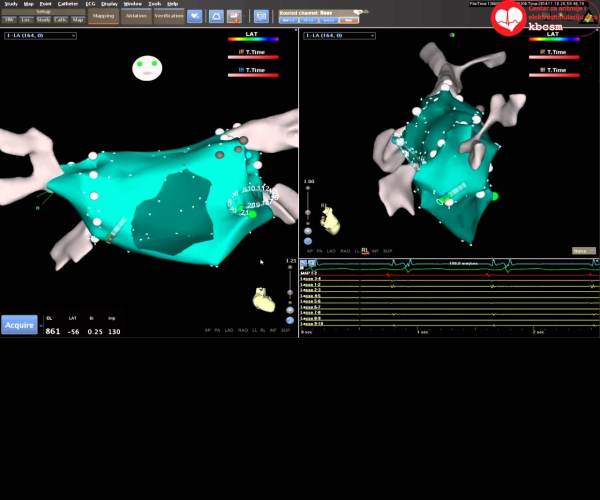Select SUP view in left viewer
This screenshot has width=600, height=500.
point(285,330)
